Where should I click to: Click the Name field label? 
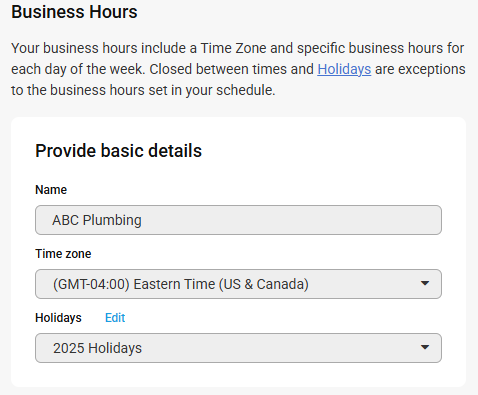[x=51, y=190]
